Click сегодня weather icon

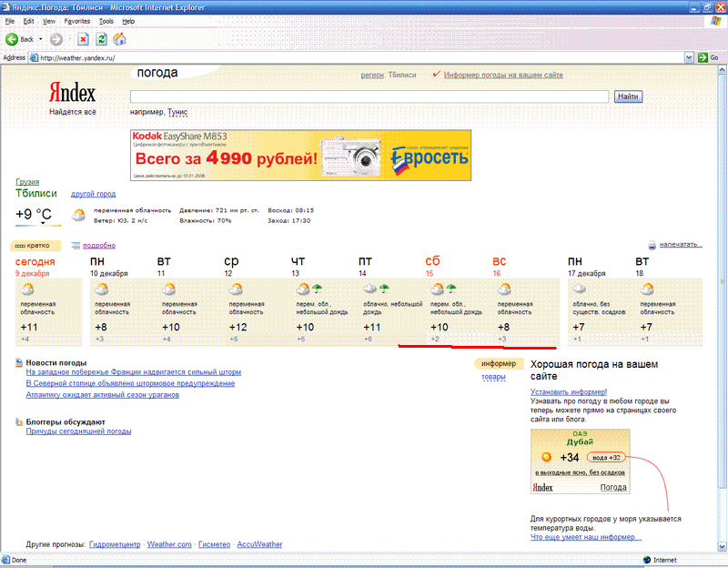(27, 289)
